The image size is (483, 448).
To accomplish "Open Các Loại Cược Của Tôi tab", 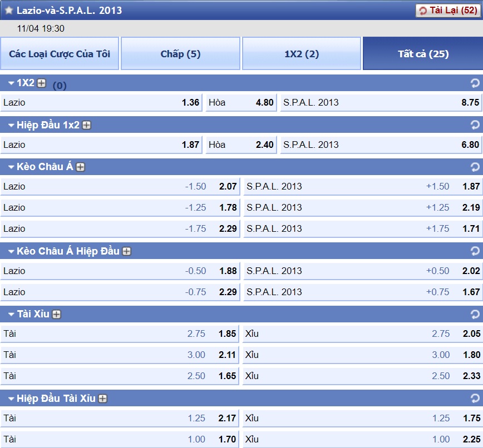I will (x=60, y=54).
